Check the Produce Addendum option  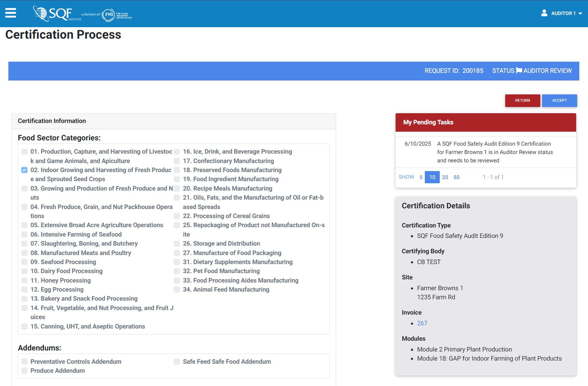click(24, 371)
